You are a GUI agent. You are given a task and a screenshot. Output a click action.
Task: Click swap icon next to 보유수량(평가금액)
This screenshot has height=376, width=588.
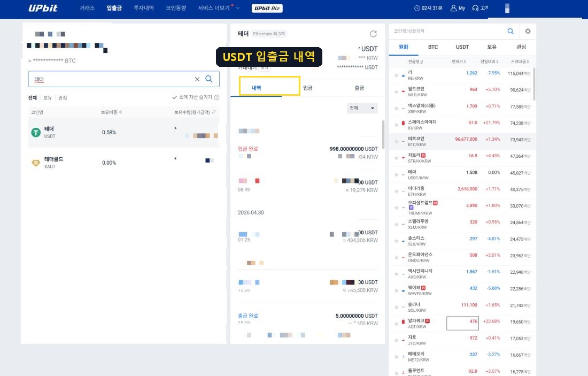(214, 112)
